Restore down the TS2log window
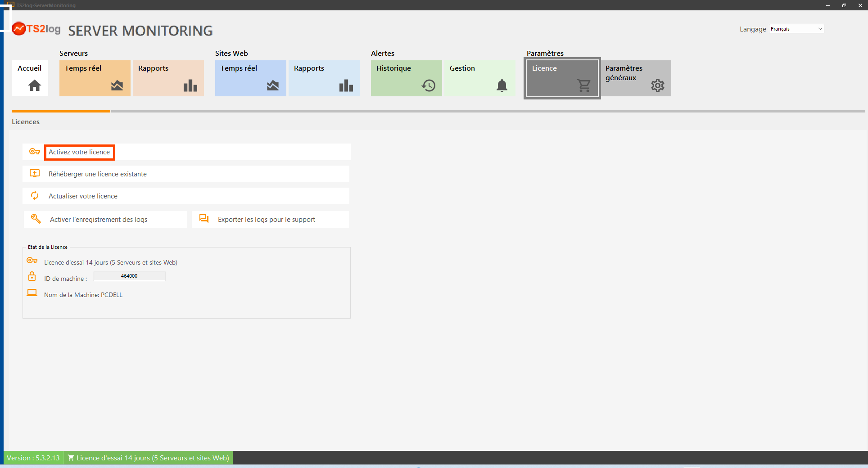Viewport: 868px width, 468px height. pyautogui.click(x=844, y=5)
